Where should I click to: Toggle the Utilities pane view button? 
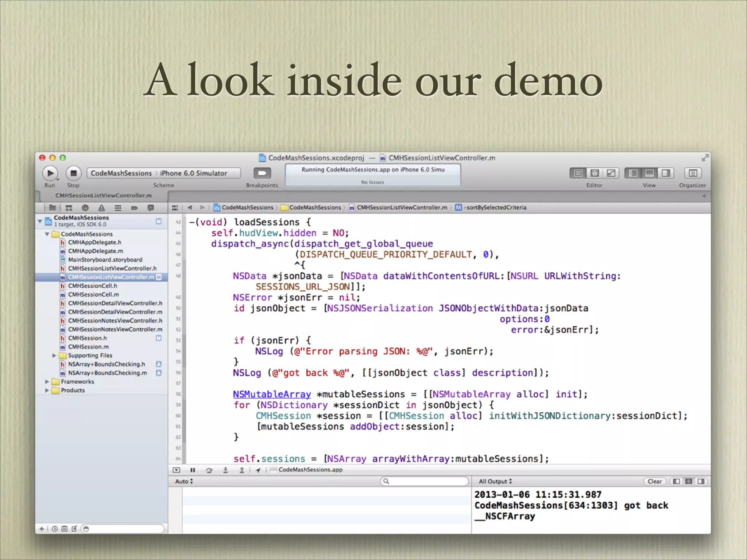point(666,173)
